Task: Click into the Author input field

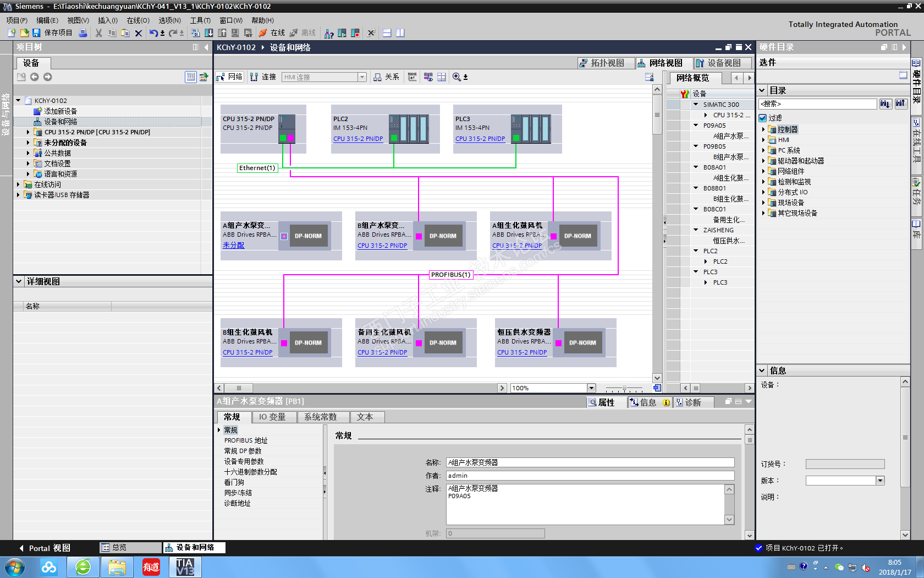Action: coord(590,476)
